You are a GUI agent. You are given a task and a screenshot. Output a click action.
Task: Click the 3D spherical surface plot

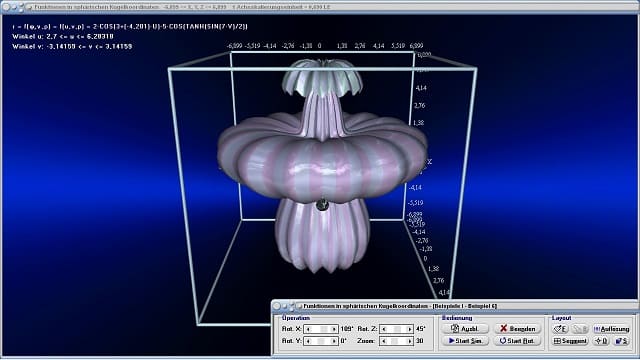click(322, 167)
